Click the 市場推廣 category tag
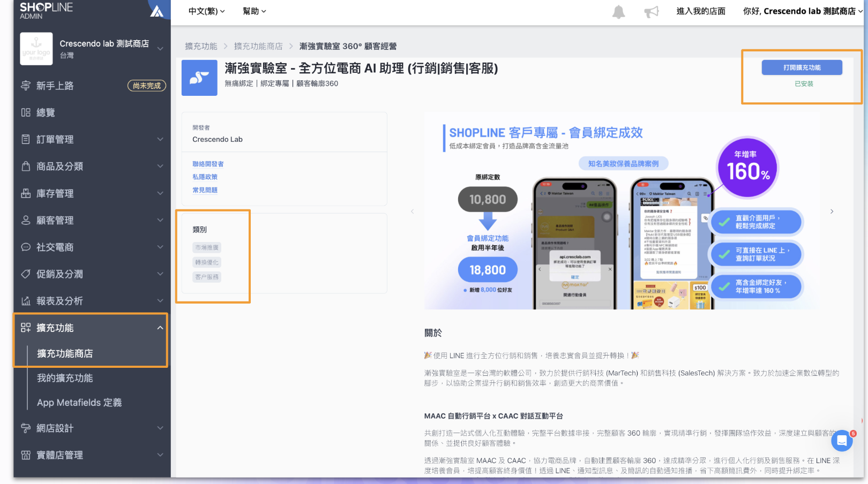Screen dimensions: 868x484 pos(207,247)
